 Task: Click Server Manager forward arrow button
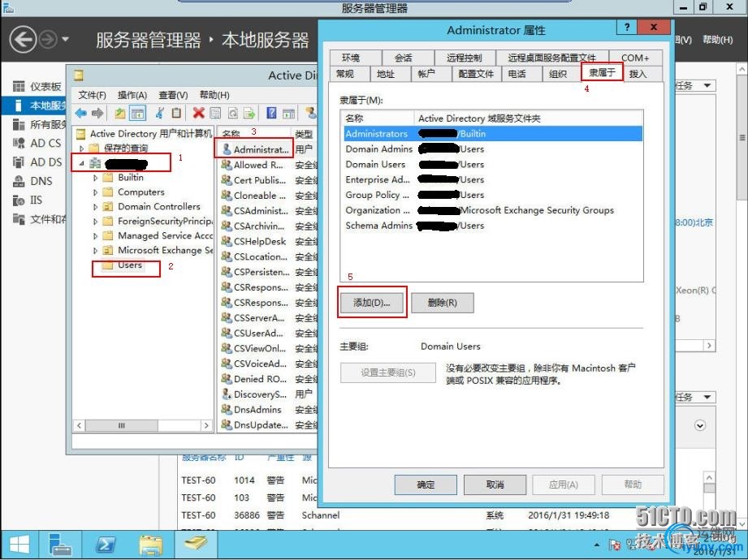tap(48, 40)
